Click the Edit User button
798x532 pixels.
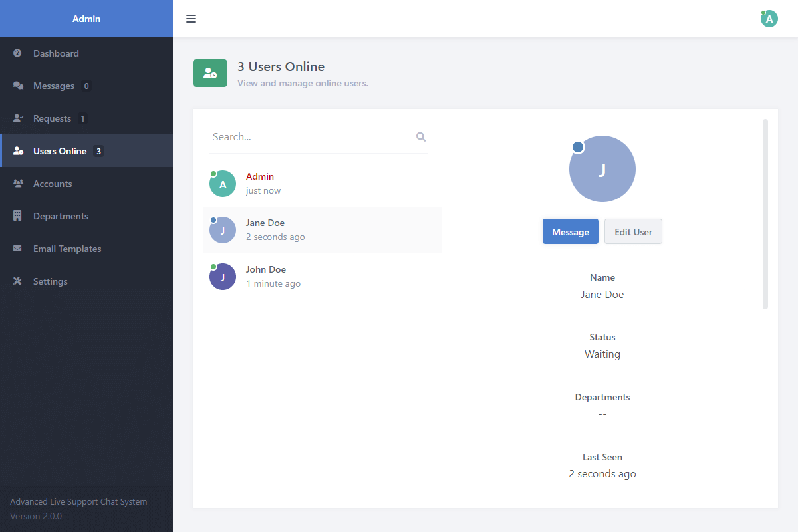tap(633, 232)
